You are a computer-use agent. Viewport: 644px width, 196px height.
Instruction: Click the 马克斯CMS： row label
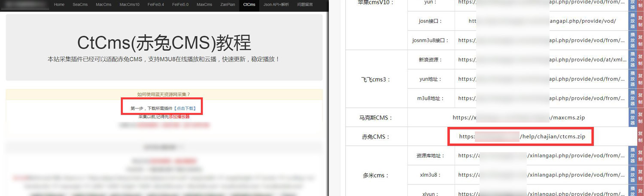(x=376, y=117)
